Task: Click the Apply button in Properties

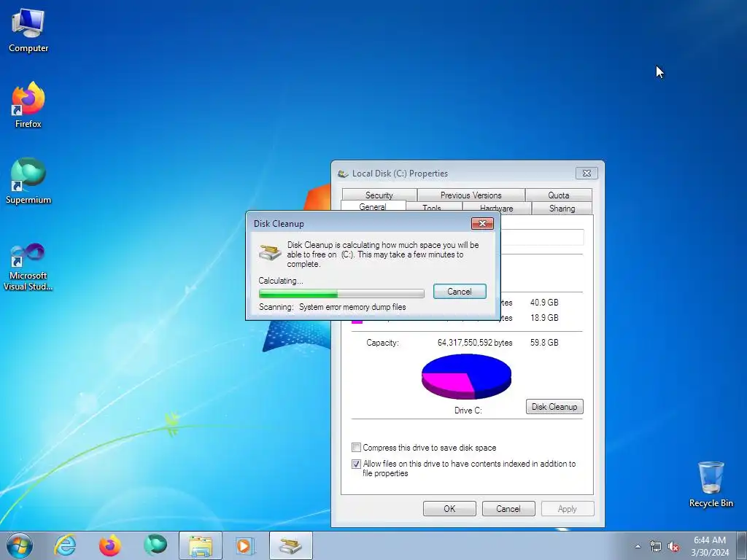Action: (x=568, y=508)
